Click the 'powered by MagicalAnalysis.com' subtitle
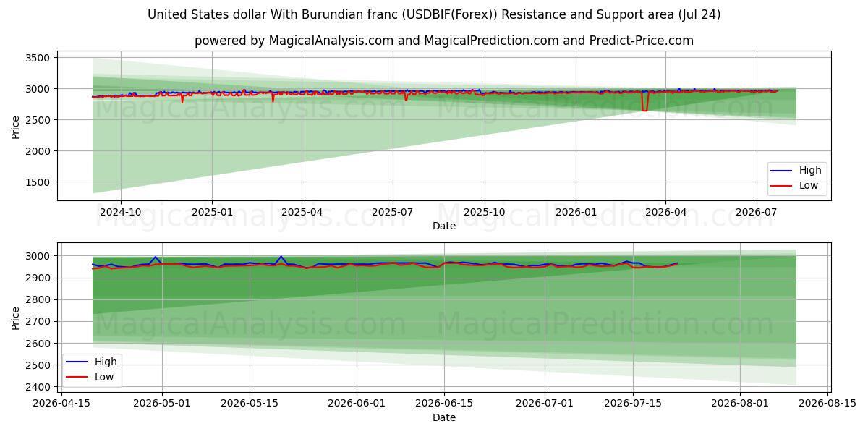This screenshot has height=434, width=868. pos(444,41)
